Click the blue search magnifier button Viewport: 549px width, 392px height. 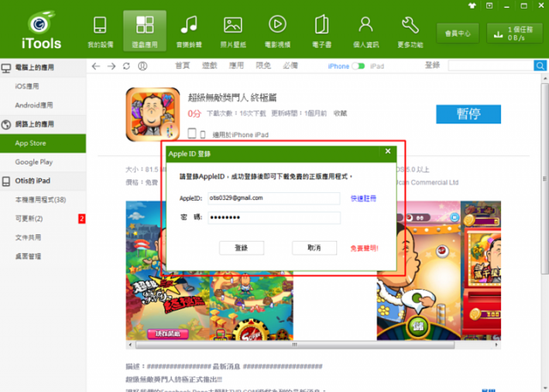click(540, 65)
